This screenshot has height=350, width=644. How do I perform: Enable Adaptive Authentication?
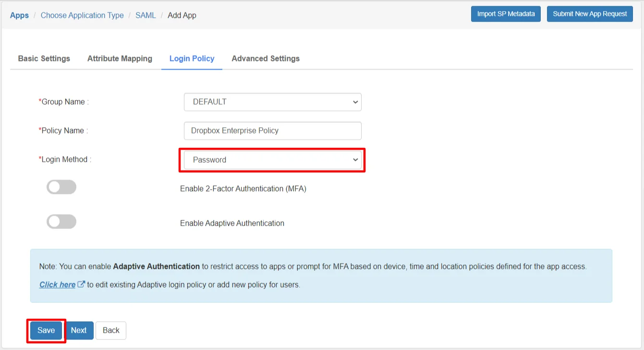click(61, 221)
